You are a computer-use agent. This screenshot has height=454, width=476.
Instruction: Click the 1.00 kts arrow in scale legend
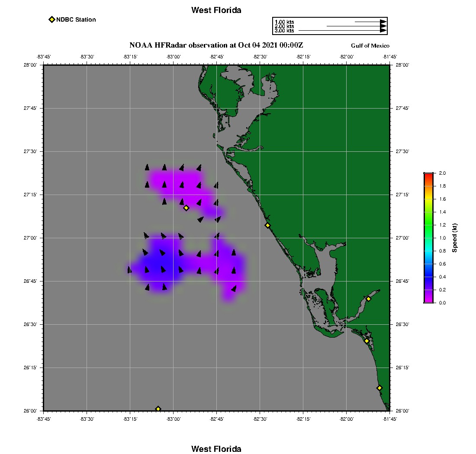[x=370, y=22]
